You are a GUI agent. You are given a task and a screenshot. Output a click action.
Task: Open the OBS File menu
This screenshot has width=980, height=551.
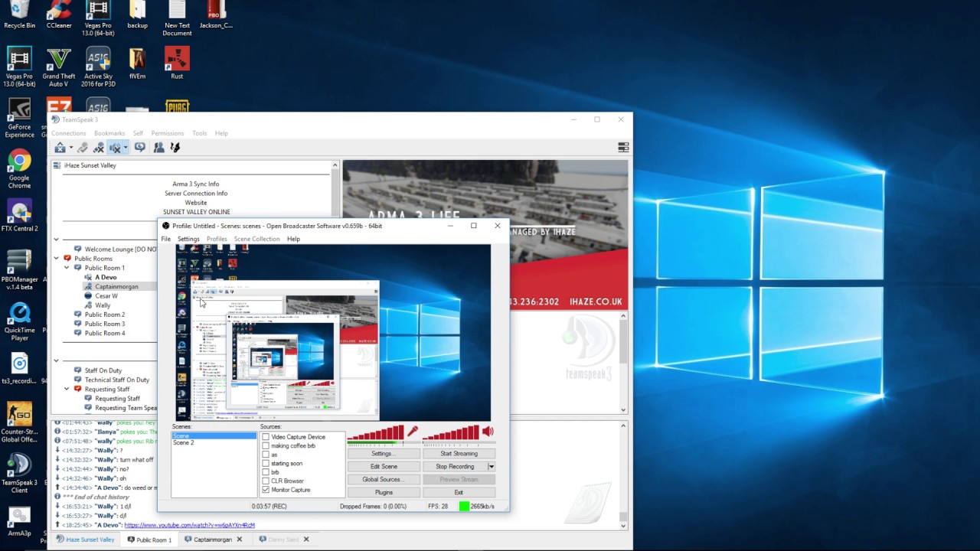pos(165,239)
